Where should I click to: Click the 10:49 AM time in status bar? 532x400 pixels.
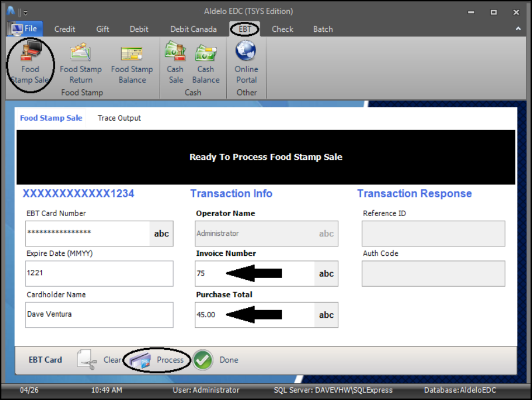(107, 390)
